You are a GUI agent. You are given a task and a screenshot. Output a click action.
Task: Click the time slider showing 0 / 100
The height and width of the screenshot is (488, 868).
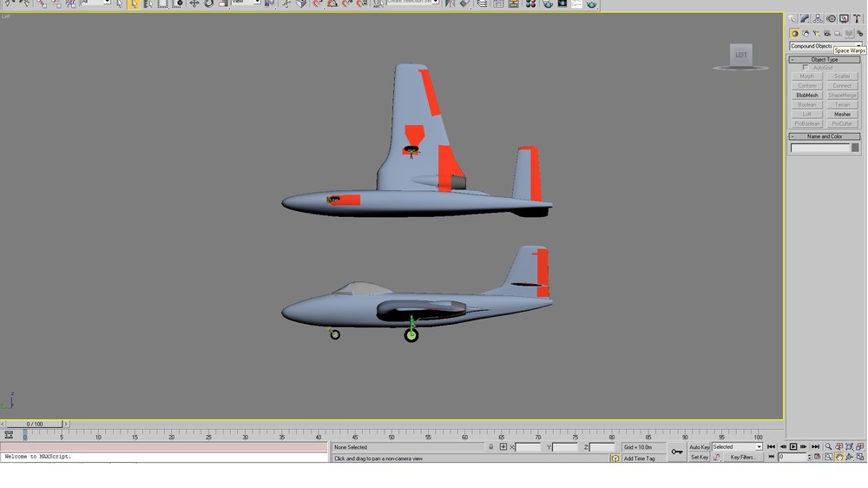coord(35,424)
